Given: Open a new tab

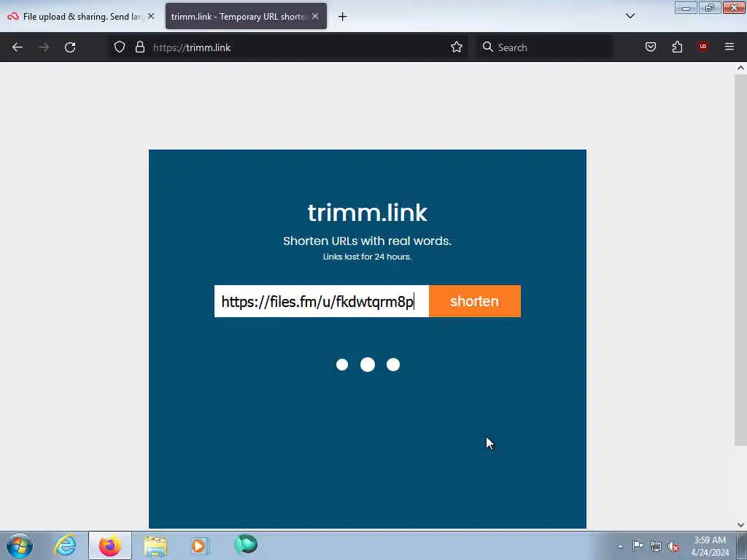Looking at the screenshot, I should click(343, 17).
